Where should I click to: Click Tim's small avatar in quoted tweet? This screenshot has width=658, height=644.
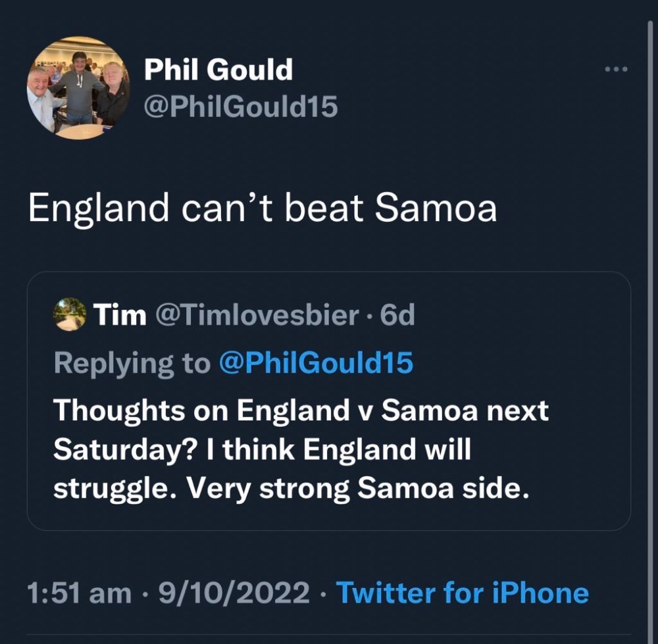tap(70, 314)
